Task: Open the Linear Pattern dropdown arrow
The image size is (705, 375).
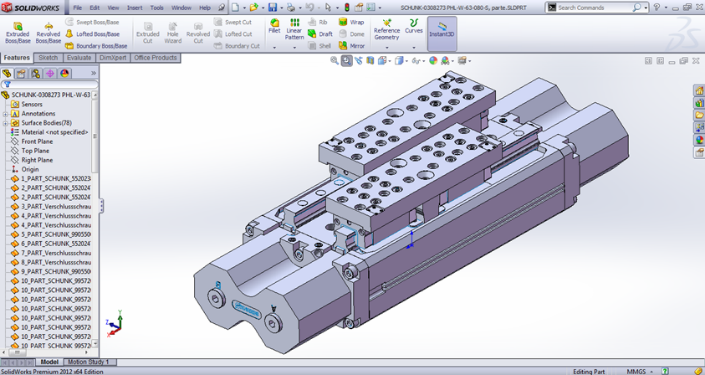Action: [x=294, y=47]
